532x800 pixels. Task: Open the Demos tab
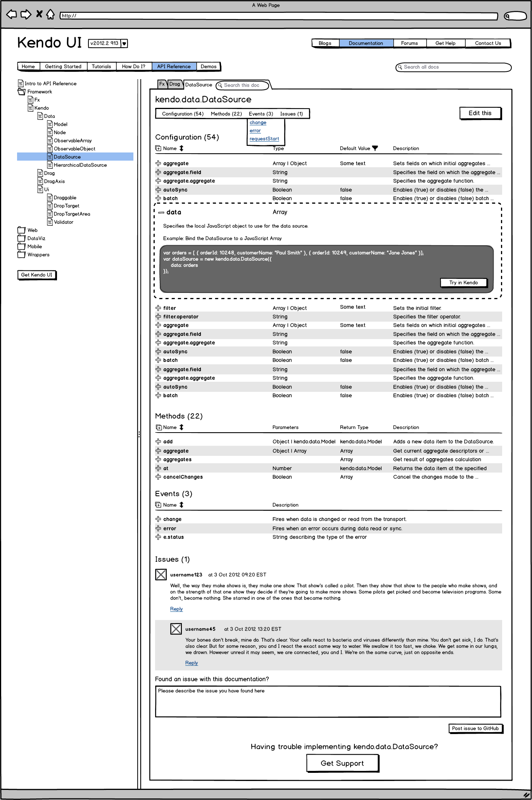pyautogui.click(x=209, y=66)
